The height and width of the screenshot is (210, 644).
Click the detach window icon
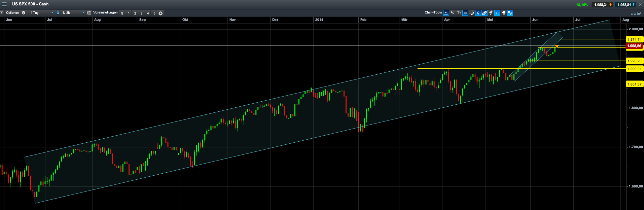click(639, 14)
